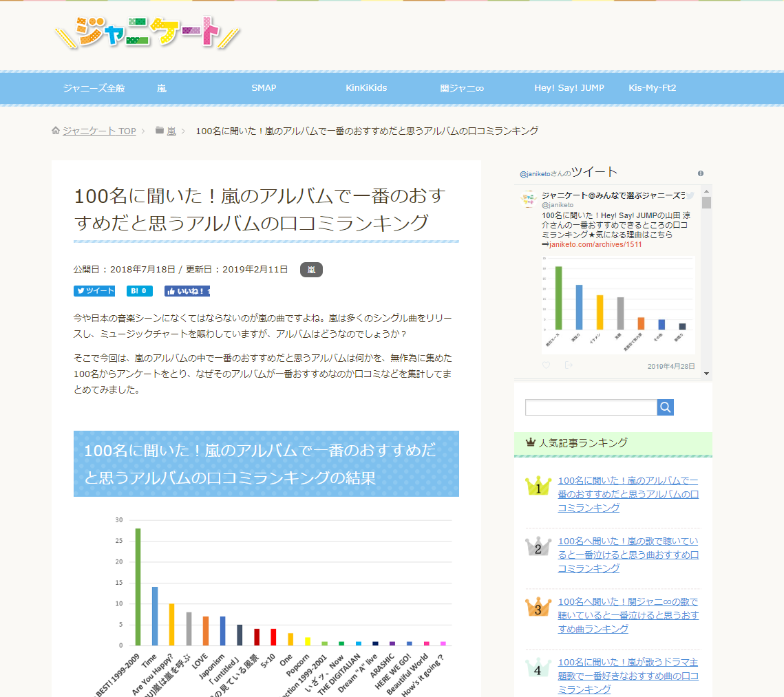Open rank 1 article 嵐のアルバム link
This screenshot has height=697, width=784.
pyautogui.click(x=628, y=494)
